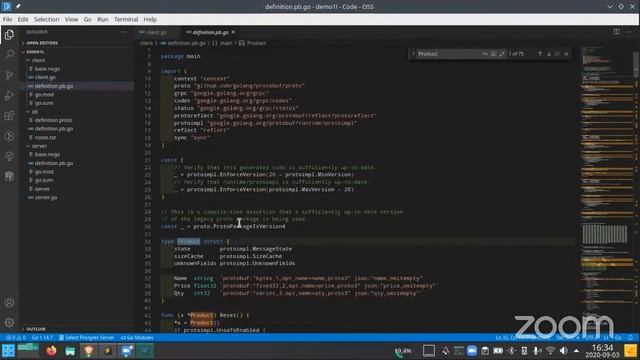Go to previous match in find widget
Viewport: 640px width, 360px height.
click(x=540, y=54)
